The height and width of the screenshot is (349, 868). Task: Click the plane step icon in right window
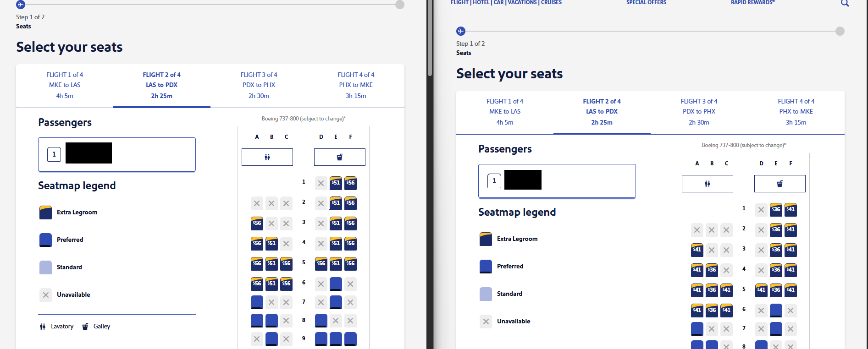(461, 31)
